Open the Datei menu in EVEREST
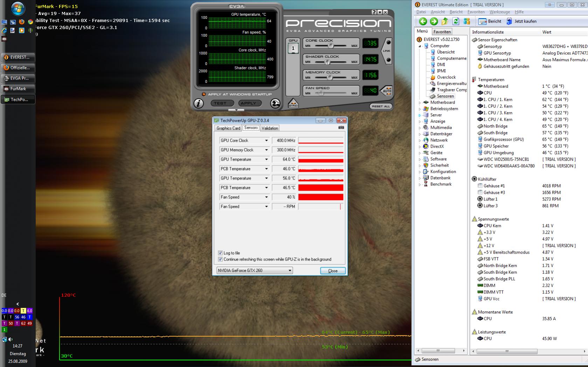This screenshot has height=367, width=588. 421,12
